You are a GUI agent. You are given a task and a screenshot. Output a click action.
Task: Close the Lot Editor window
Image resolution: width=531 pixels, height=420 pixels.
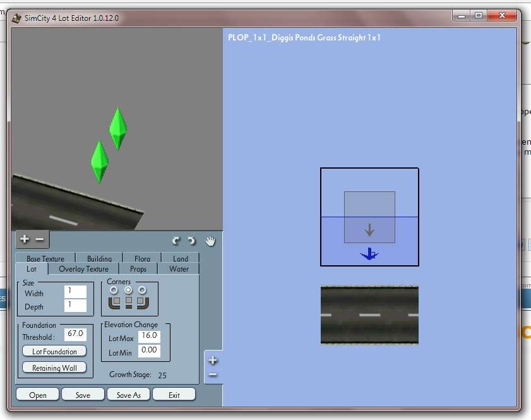tap(502, 16)
